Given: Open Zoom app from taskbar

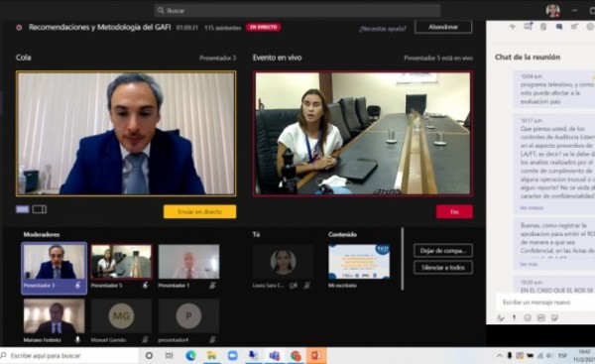Looking at the screenshot, I should click(x=232, y=356).
